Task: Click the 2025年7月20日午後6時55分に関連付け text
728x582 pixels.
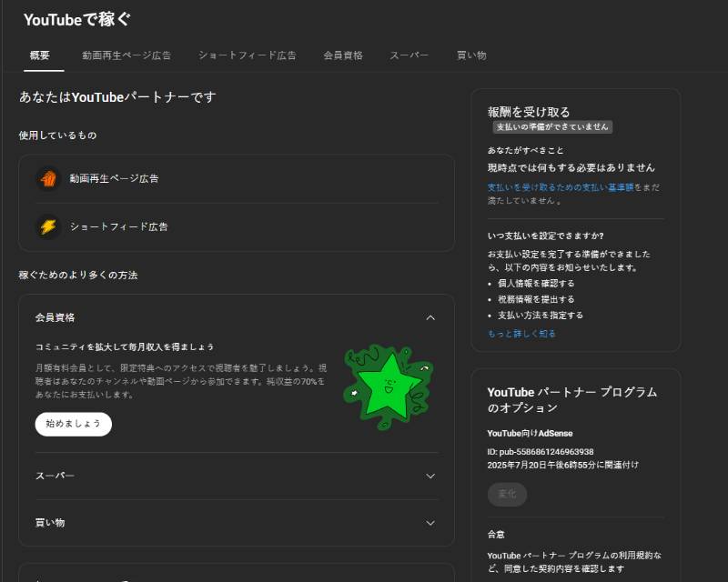Action: point(563,465)
